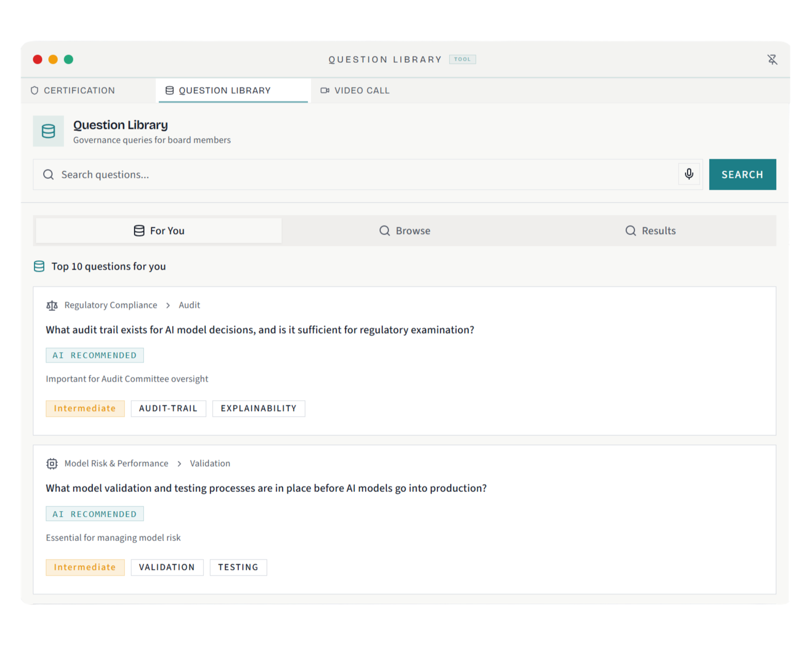
Task: Click the SEARCH button
Action: coord(742,175)
